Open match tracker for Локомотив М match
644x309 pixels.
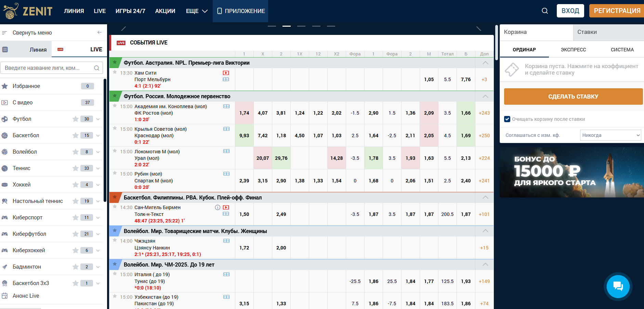(x=226, y=151)
